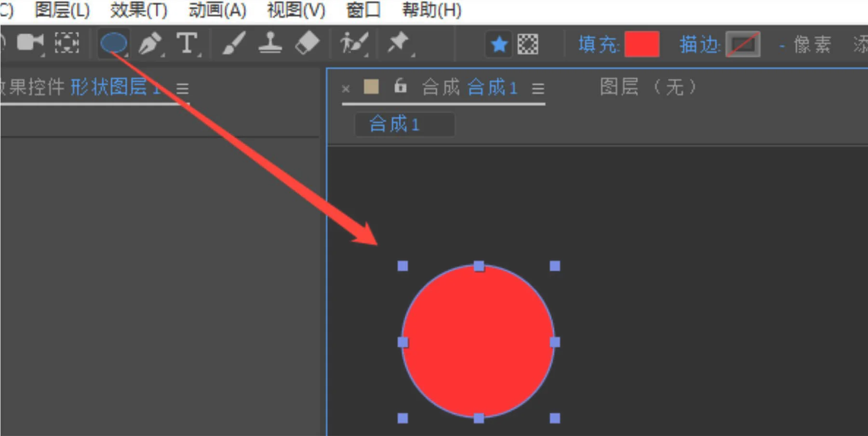Click the circle's top center handle

pyautogui.click(x=479, y=266)
